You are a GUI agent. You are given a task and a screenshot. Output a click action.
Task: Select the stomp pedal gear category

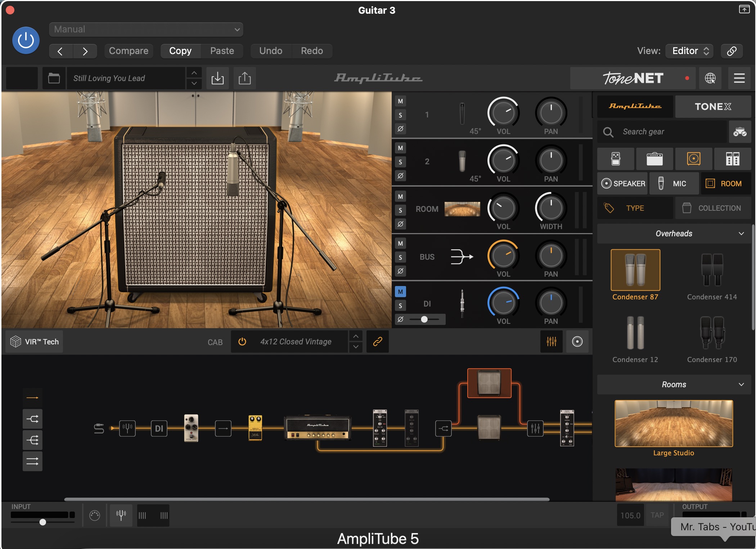coord(616,159)
